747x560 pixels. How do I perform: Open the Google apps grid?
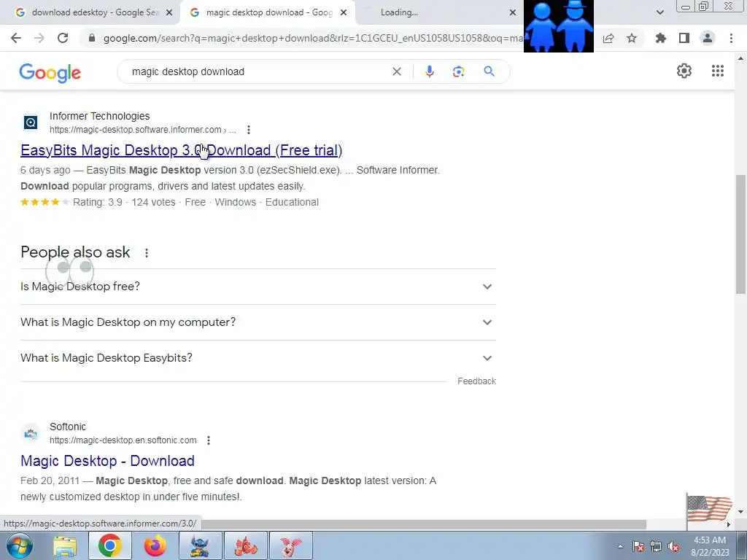click(718, 71)
